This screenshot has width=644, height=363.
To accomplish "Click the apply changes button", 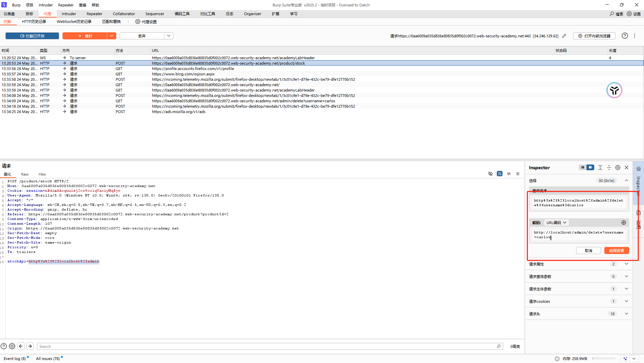I will (x=616, y=251).
